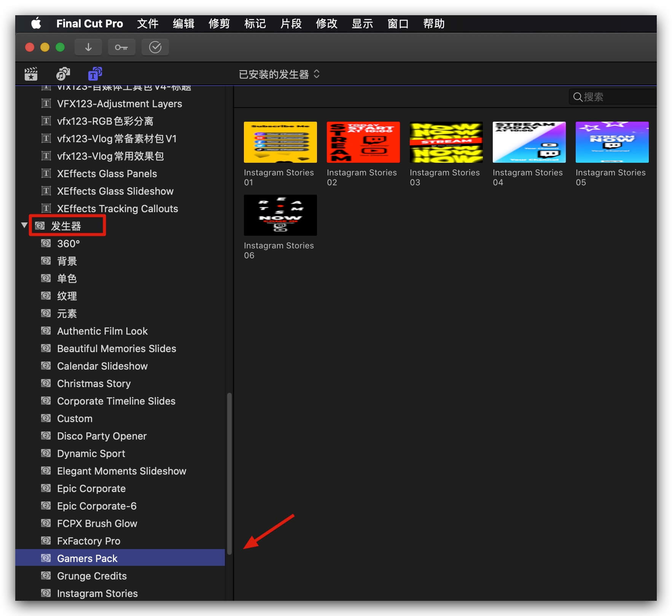Open the 窗口 menu

[398, 24]
